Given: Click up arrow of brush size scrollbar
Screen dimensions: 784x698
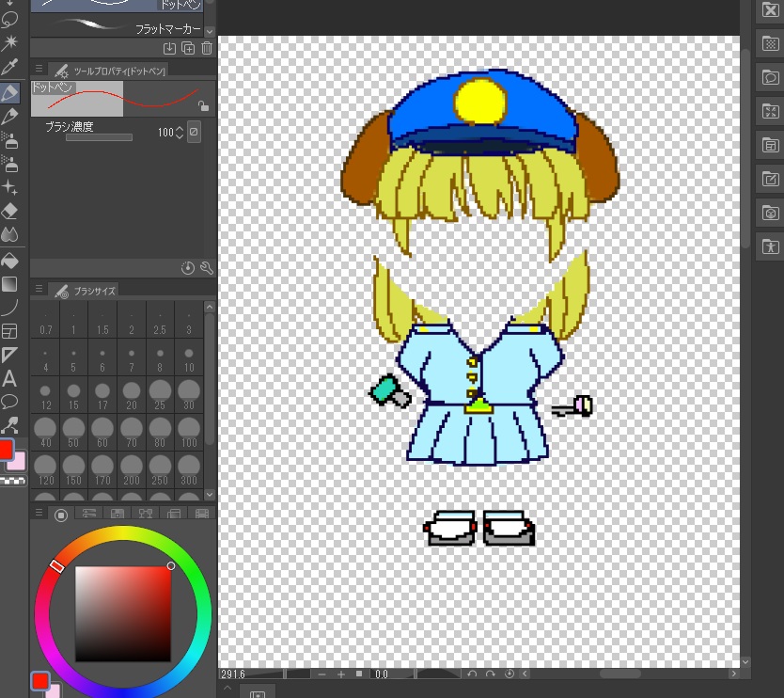Looking at the screenshot, I should point(210,307).
